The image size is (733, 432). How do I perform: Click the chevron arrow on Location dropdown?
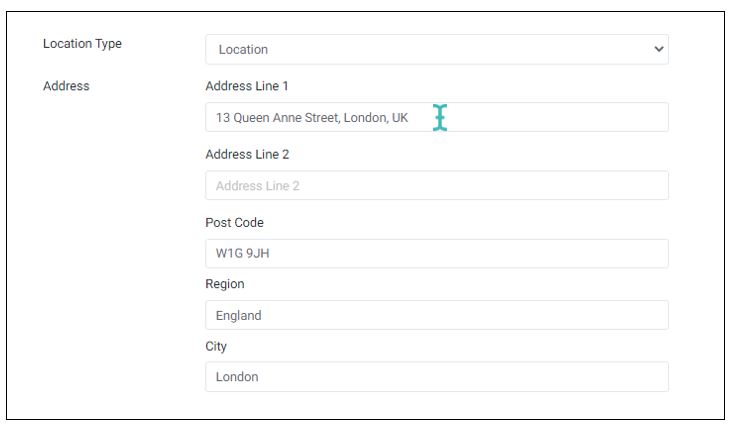click(x=659, y=49)
